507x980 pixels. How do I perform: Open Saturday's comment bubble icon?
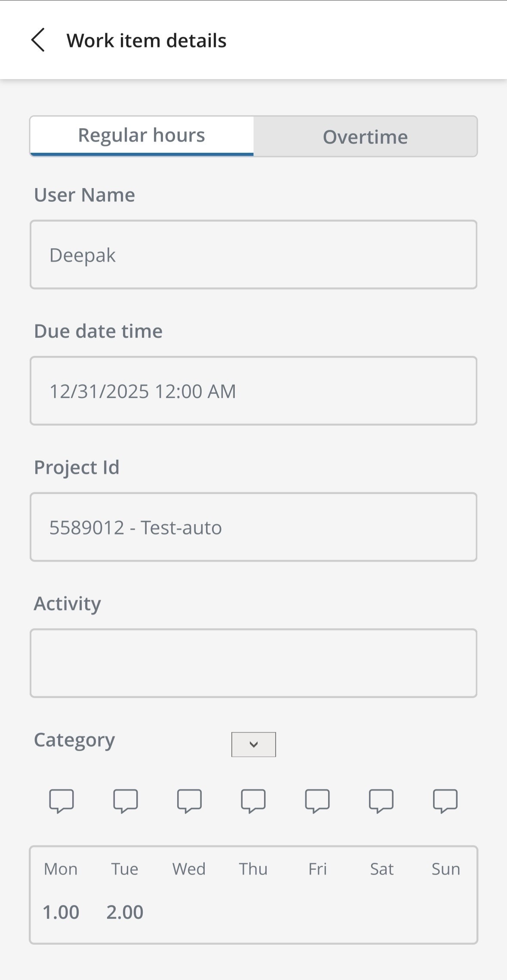tap(381, 801)
